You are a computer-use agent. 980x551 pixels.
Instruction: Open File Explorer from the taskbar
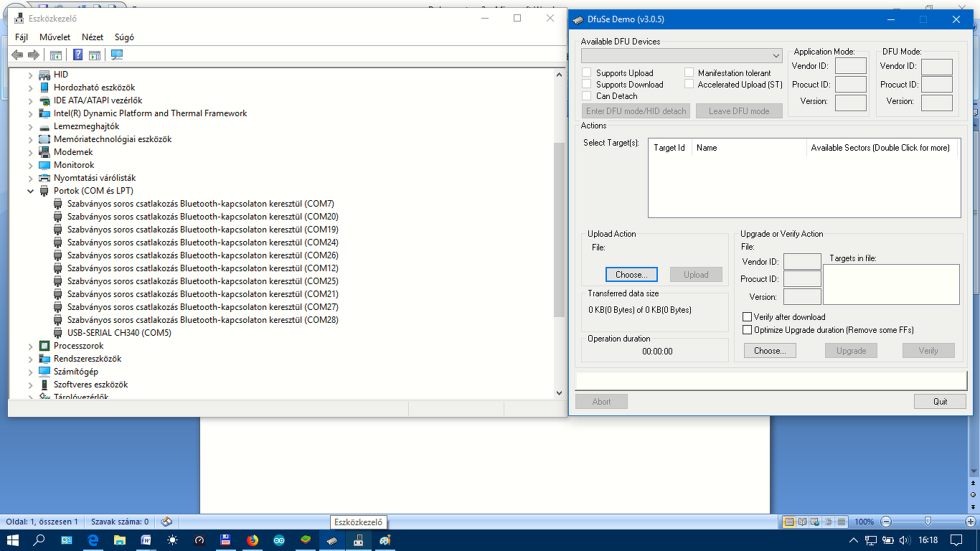pyautogui.click(x=119, y=540)
